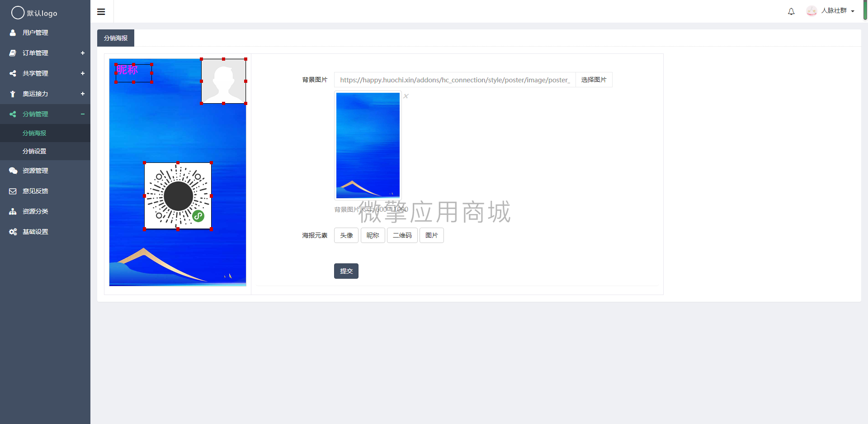The height and width of the screenshot is (424, 868).
Task: Open 订单管理 menu item
Action: (x=45, y=53)
